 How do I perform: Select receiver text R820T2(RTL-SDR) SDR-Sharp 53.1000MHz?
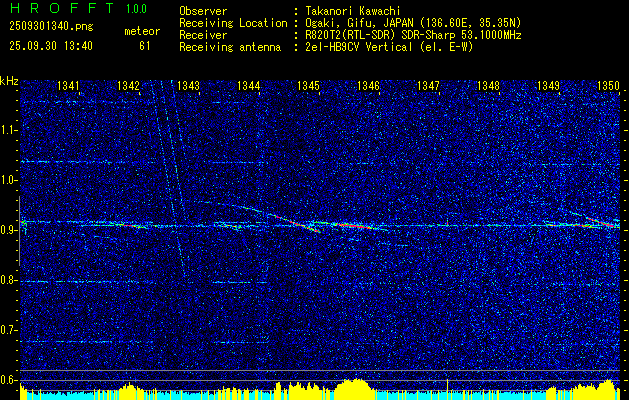[412, 35]
